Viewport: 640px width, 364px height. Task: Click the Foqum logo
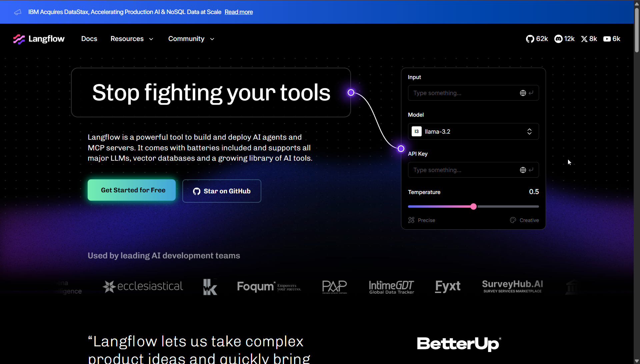[x=269, y=287]
